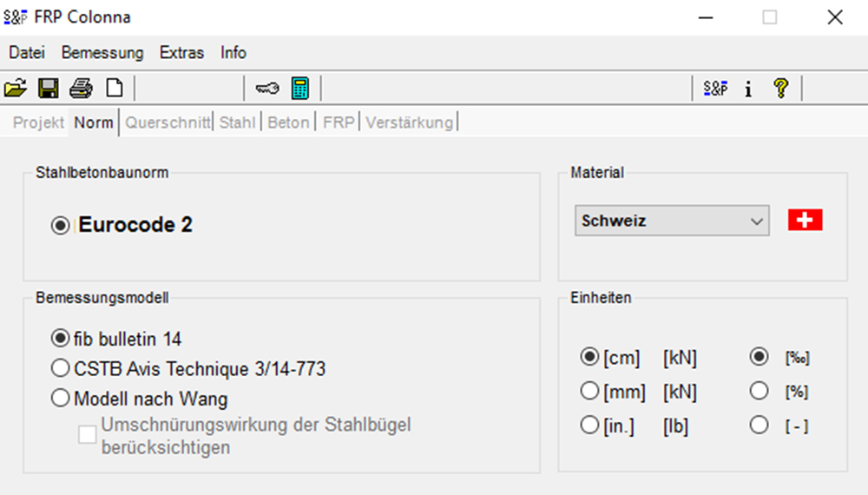Switch to the Projekt tab
This screenshot has width=868, height=495.
tap(38, 122)
